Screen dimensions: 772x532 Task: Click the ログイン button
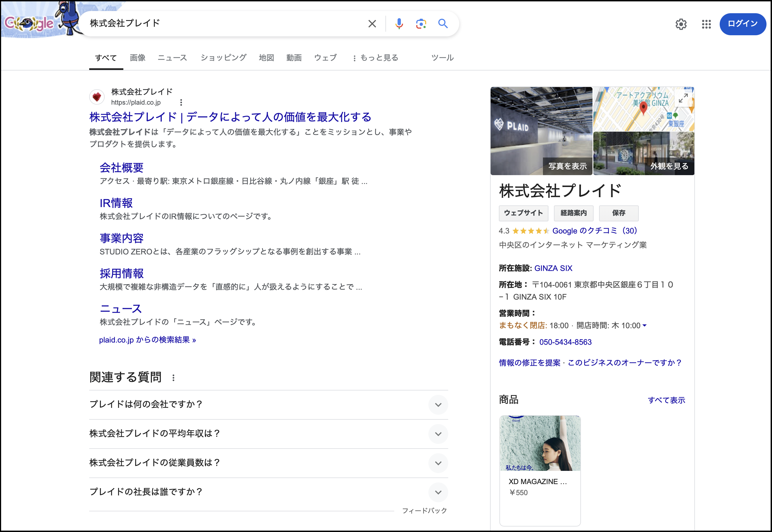(743, 24)
